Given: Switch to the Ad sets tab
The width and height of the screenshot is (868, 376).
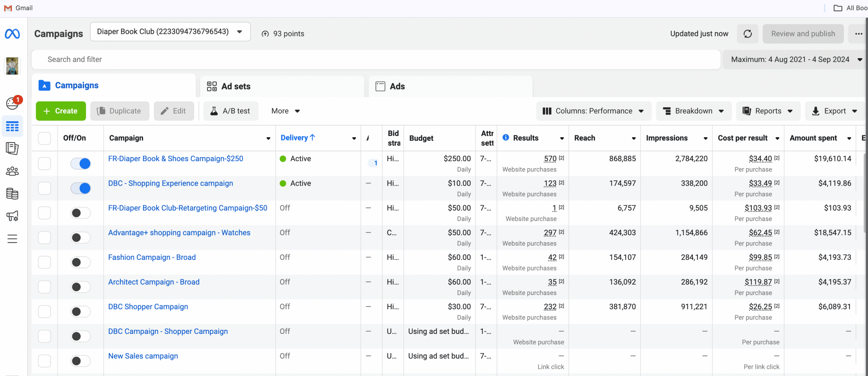Looking at the screenshot, I should pos(236,86).
